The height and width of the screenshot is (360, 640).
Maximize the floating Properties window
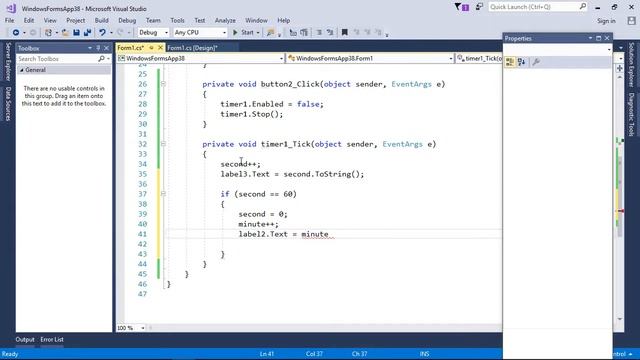tap(598, 38)
